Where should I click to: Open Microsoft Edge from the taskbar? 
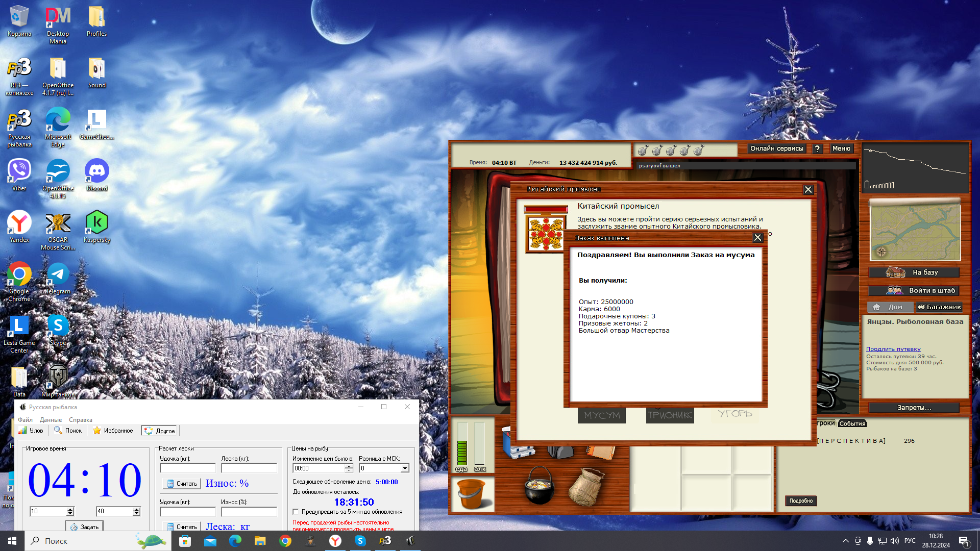235,541
